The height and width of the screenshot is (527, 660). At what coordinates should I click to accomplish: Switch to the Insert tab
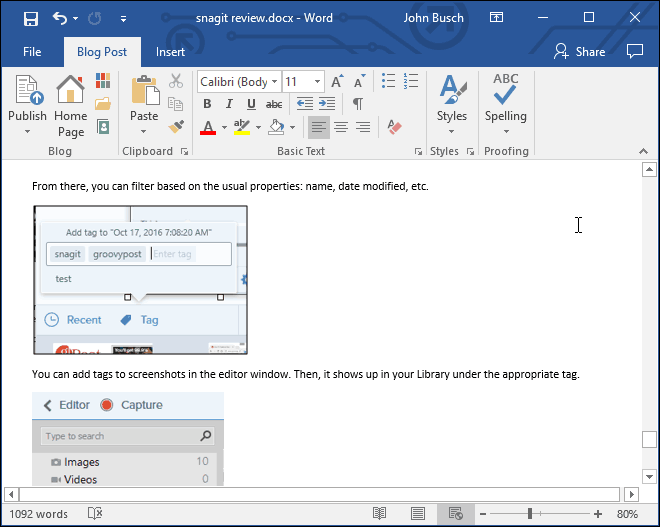pyautogui.click(x=170, y=52)
